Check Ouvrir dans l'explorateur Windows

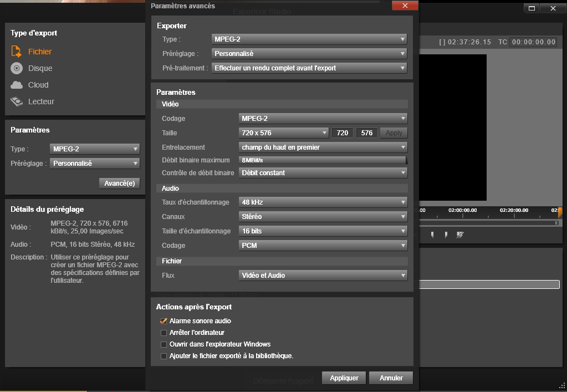pos(164,344)
